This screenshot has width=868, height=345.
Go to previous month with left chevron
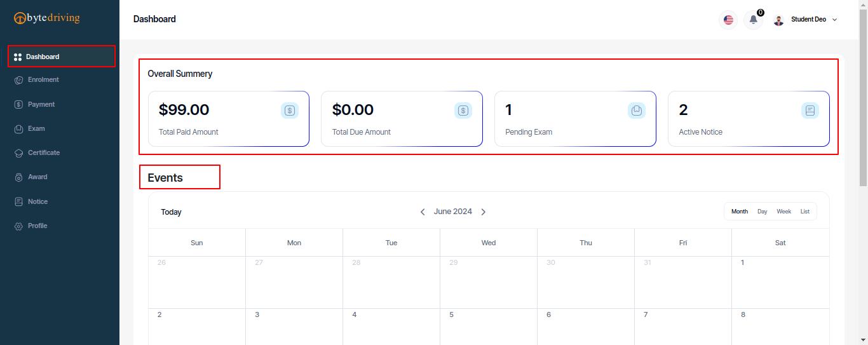(423, 212)
